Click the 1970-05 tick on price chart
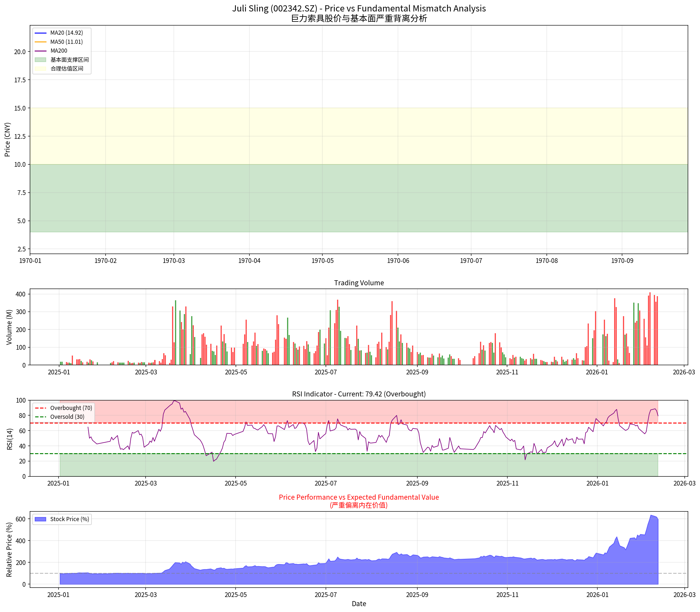The height and width of the screenshot is (612, 700). coord(322,261)
